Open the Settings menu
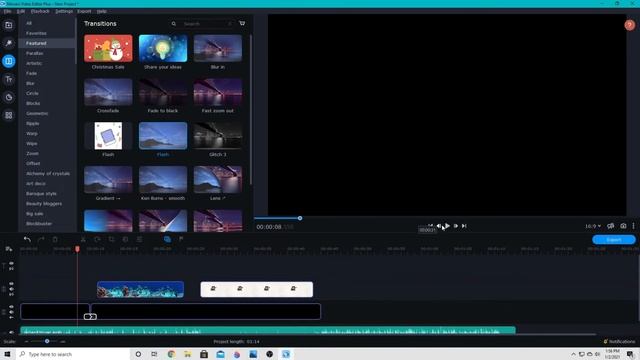Screen dimensions: 640x360 (x=64, y=11)
